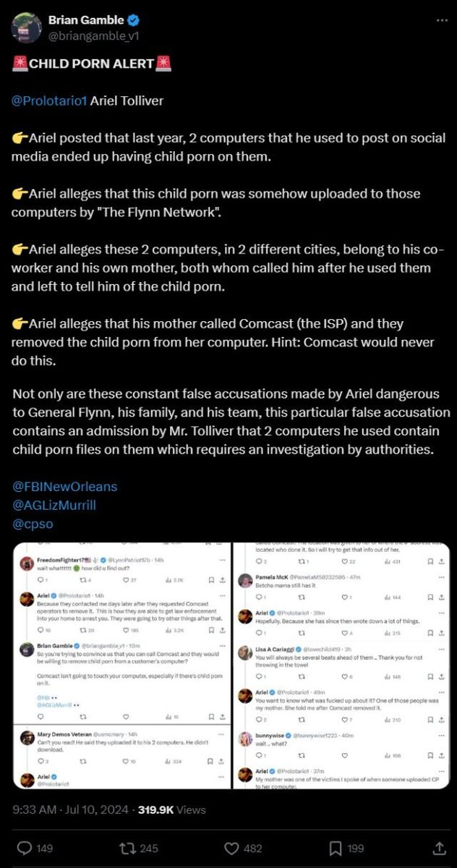Expand the right attached screenshot image
457x868 pixels.
pos(341,665)
